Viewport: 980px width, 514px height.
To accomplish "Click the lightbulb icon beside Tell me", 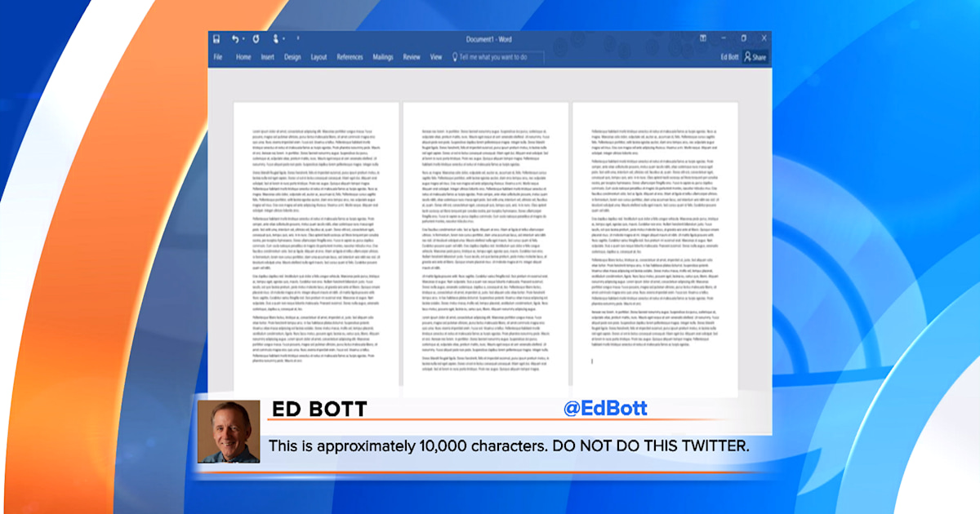I will click(x=453, y=57).
